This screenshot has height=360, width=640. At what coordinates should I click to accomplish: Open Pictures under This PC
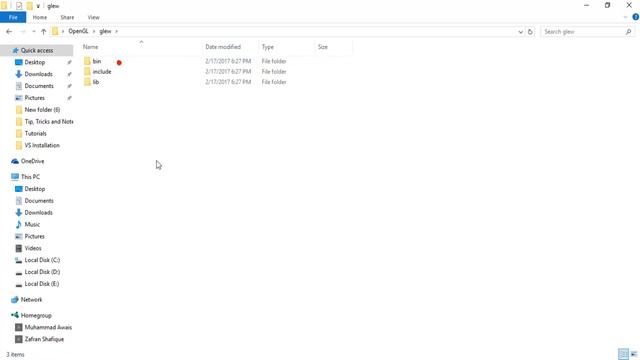(34, 236)
